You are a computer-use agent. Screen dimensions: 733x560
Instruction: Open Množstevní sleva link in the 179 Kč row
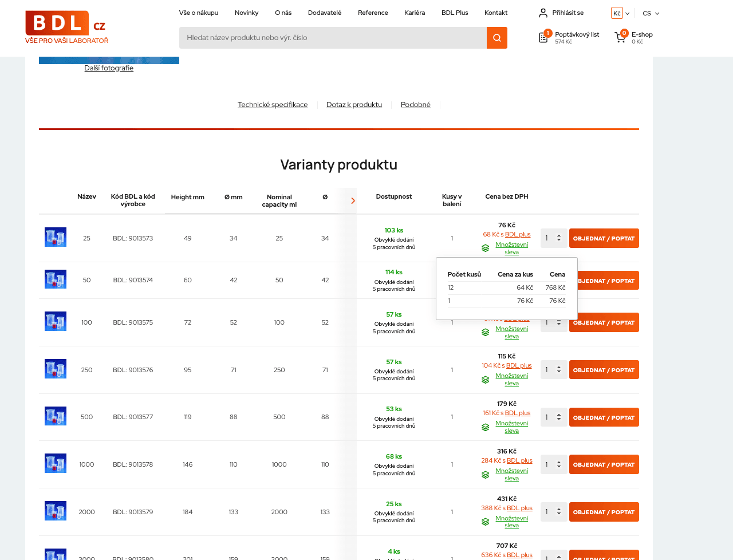(x=512, y=427)
